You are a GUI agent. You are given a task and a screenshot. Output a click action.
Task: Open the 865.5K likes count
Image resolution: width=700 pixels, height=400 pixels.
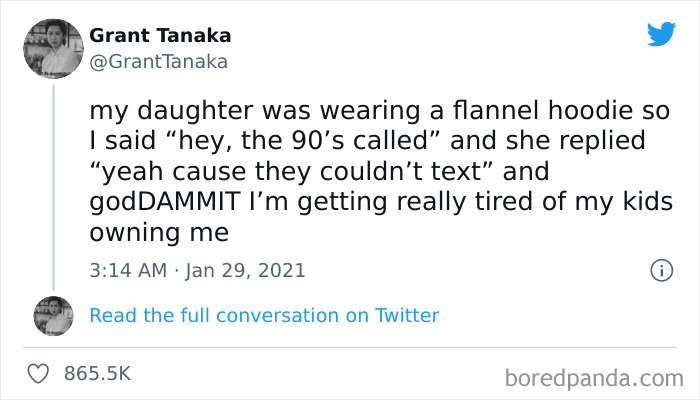point(97,373)
